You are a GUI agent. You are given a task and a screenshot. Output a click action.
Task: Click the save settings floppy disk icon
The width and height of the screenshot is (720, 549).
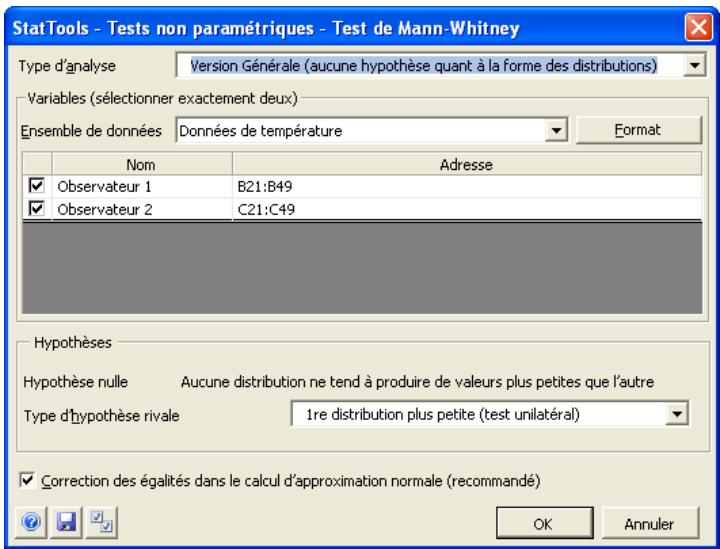click(x=66, y=522)
